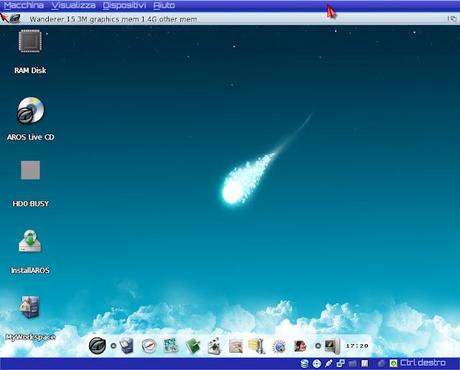Click the right round dock separator button

point(318,346)
